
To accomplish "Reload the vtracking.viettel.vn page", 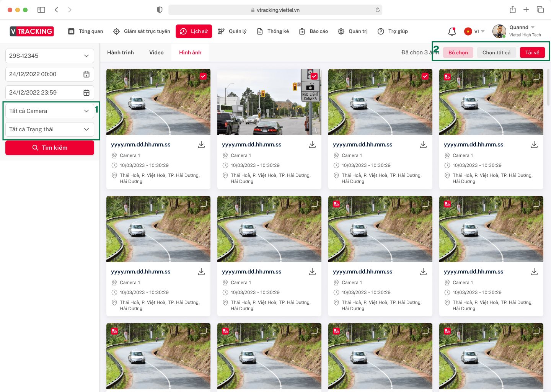I will (378, 10).
